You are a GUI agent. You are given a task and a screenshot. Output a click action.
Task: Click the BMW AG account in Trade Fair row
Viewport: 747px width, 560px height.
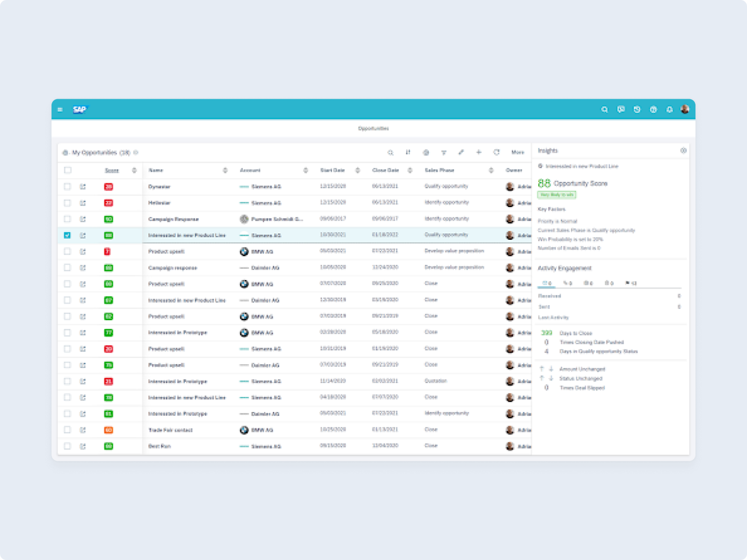point(262,430)
